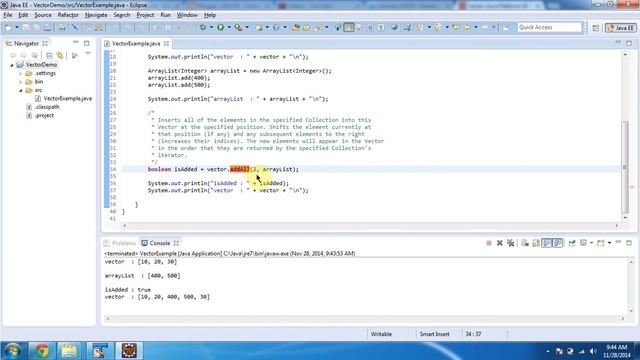Image resolution: width=640 pixels, height=360 pixels.
Task: Open the Project menu
Action: (145, 15)
